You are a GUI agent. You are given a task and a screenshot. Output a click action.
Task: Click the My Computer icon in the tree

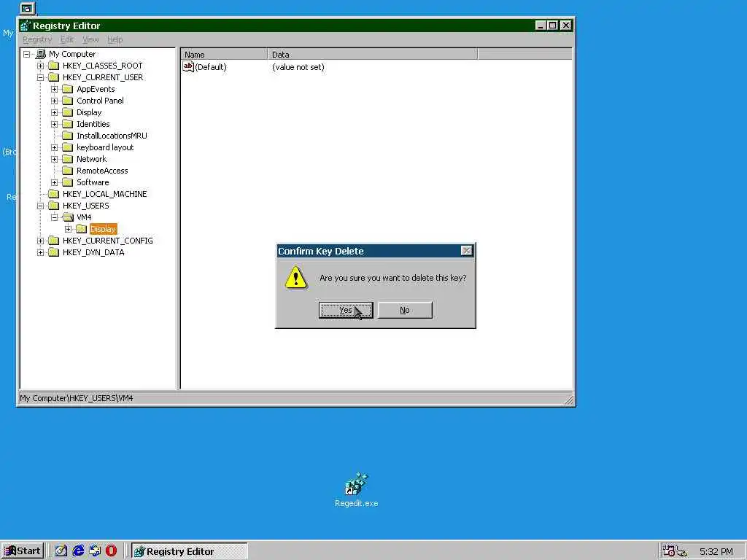pyautogui.click(x=41, y=54)
